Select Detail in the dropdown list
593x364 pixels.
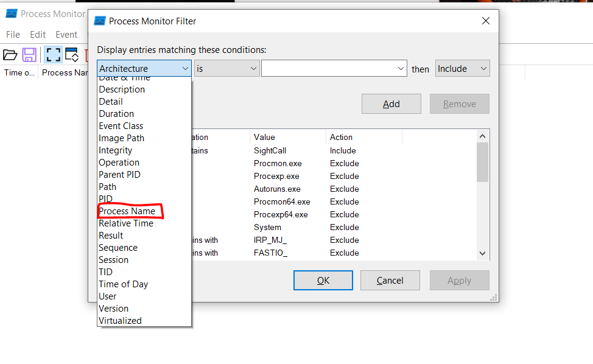144,101
